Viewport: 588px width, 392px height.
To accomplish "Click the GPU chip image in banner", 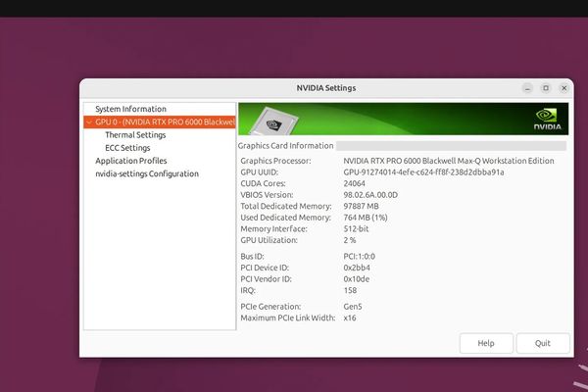I will point(274,122).
